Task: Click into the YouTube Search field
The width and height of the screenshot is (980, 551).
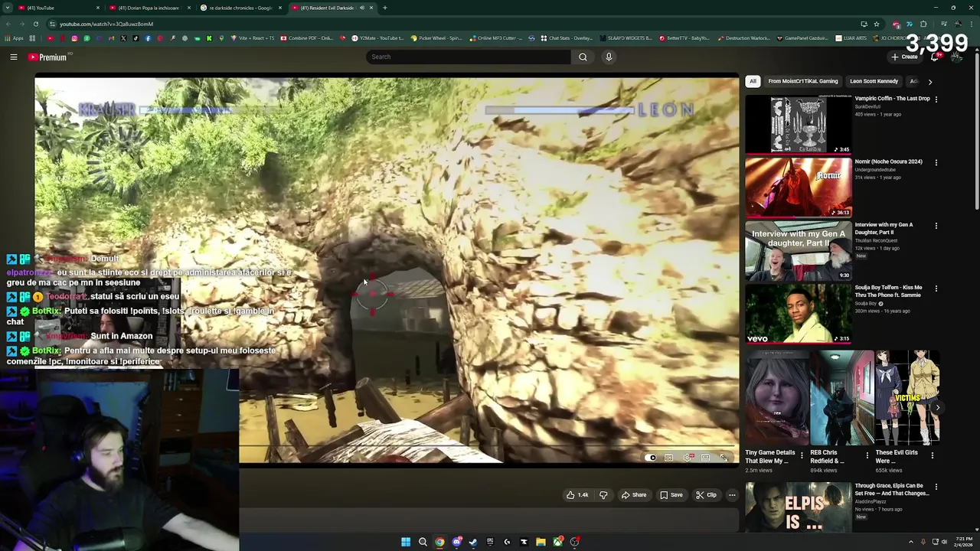Action: pyautogui.click(x=469, y=57)
